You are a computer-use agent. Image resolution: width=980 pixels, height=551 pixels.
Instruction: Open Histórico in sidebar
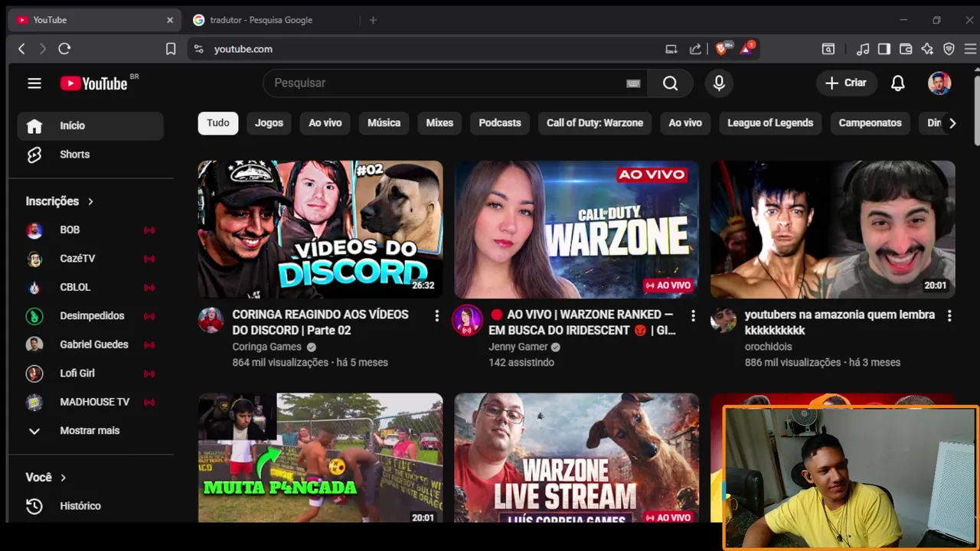90,506
